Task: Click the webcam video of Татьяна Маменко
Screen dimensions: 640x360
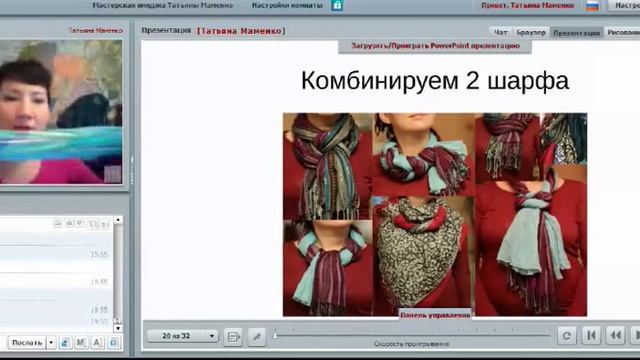Action: (60, 111)
